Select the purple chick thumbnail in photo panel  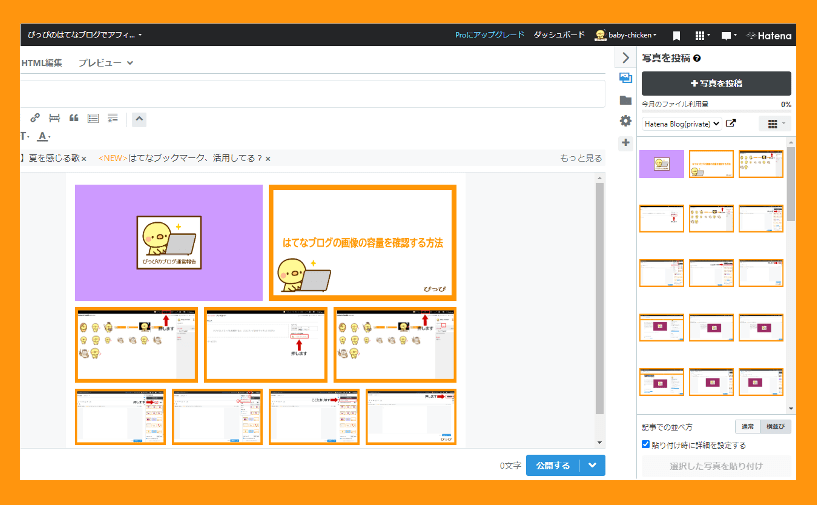point(661,164)
